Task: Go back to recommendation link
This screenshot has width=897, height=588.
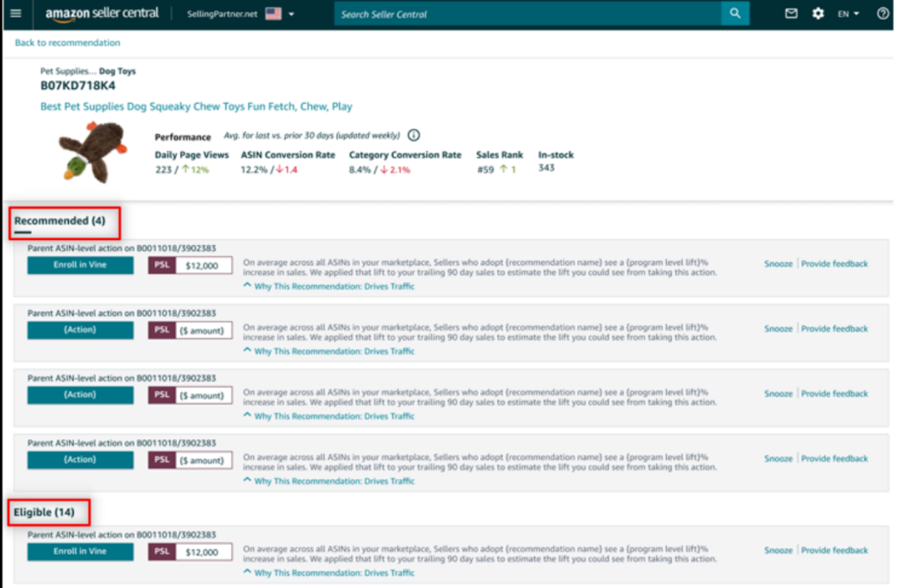Action: pyautogui.click(x=67, y=42)
